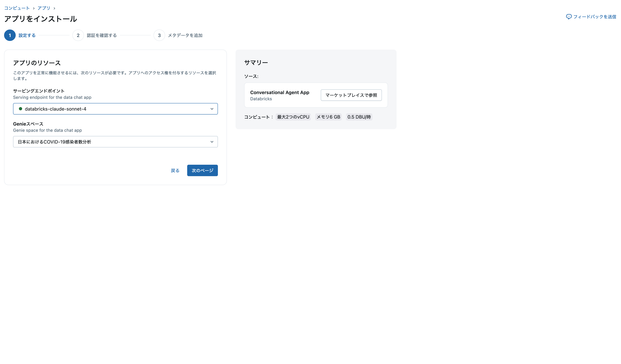Select step 3 メタデータを追加
Image resolution: width=621 pixels, height=364 pixels.
[x=185, y=35]
